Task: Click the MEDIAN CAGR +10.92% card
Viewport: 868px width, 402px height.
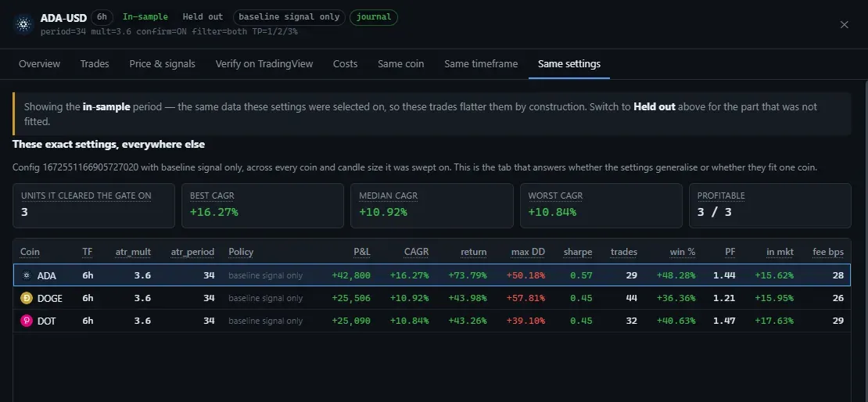Action: (432, 206)
